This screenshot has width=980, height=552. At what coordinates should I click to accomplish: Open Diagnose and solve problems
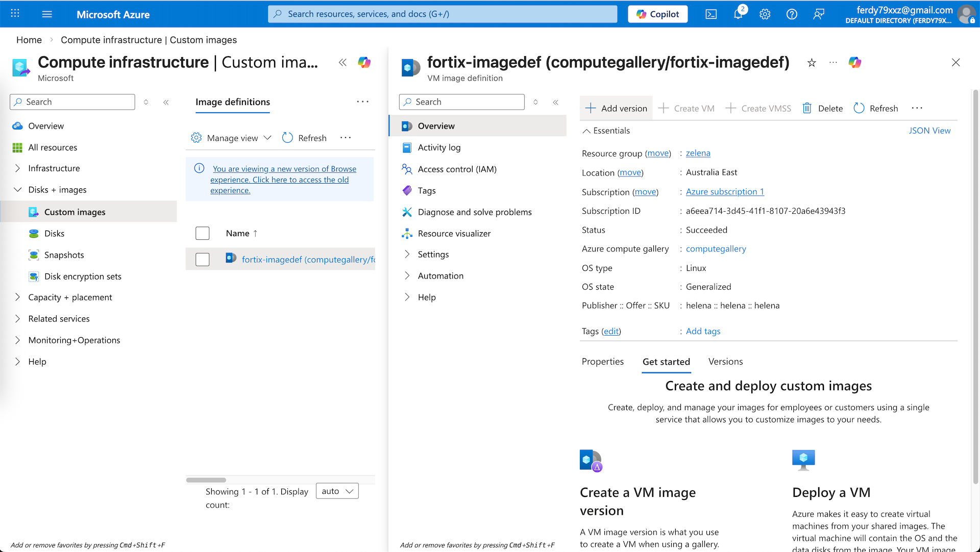pos(474,212)
